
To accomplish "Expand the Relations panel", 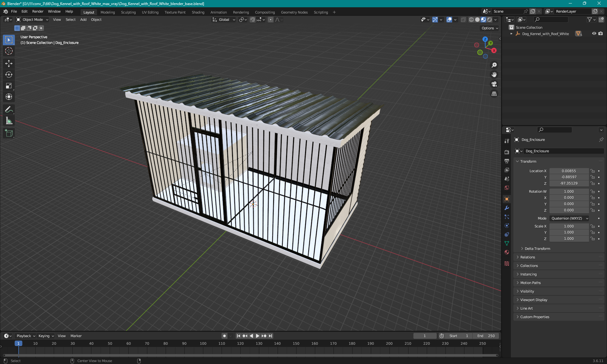I will [527, 257].
